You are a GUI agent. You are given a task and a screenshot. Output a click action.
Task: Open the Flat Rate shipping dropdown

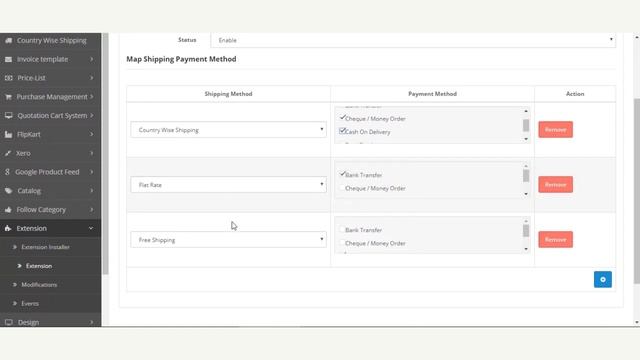pos(229,184)
